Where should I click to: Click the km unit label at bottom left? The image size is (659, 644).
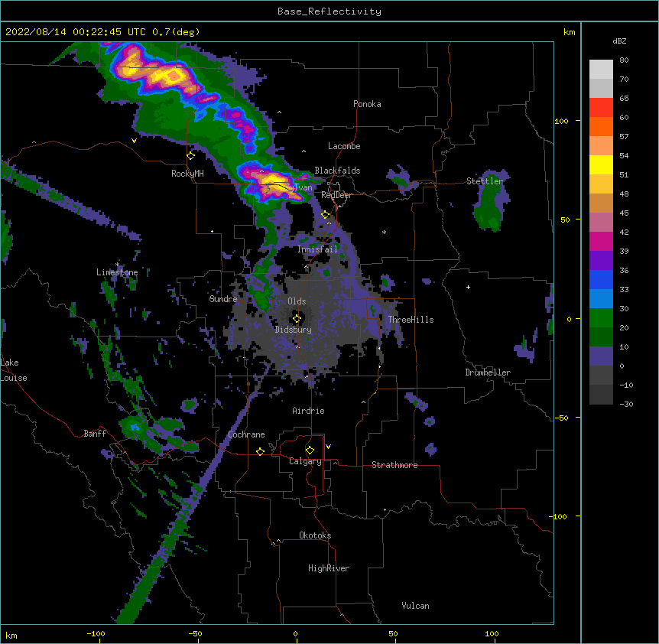11,635
